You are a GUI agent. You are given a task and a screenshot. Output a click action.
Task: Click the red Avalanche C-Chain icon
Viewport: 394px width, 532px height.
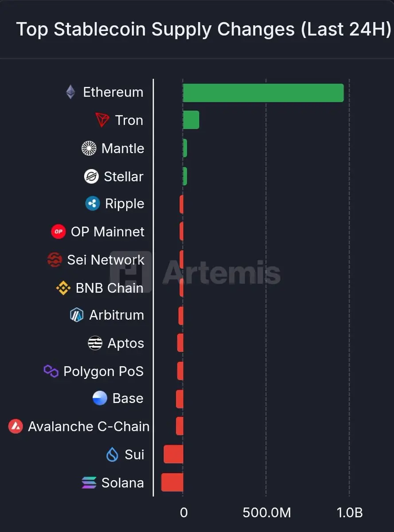[x=16, y=426]
